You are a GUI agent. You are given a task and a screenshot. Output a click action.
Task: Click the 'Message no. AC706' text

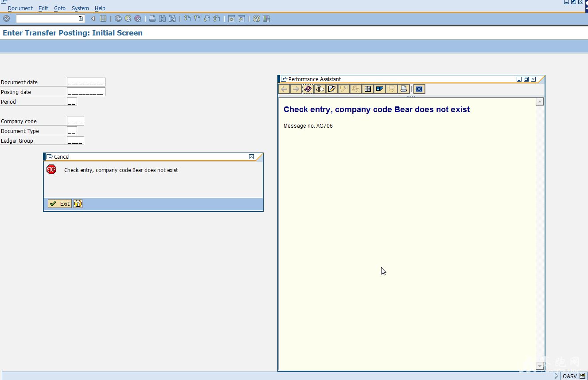(x=308, y=126)
